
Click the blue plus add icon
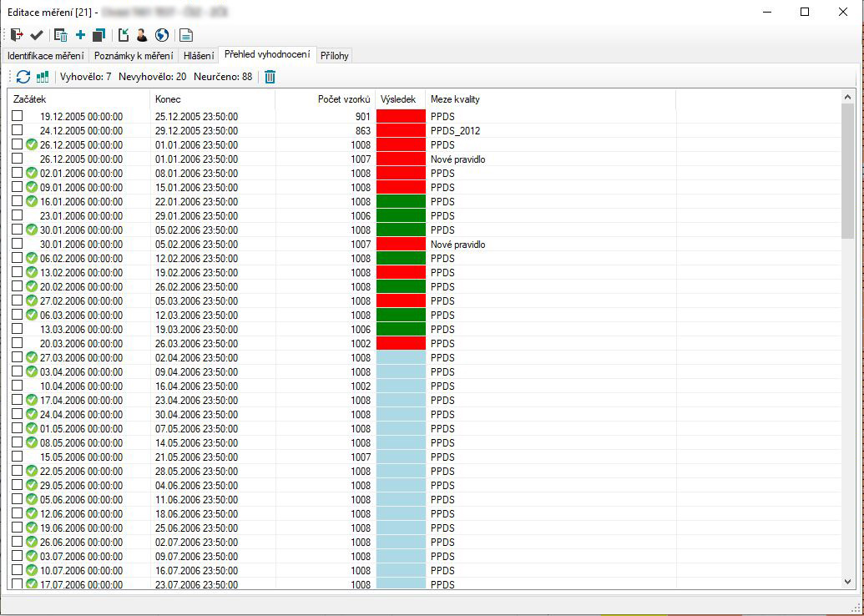(80, 35)
